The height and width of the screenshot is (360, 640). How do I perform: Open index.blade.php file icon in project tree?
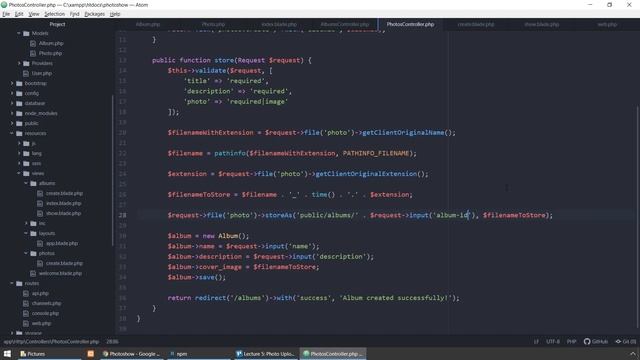click(40, 203)
